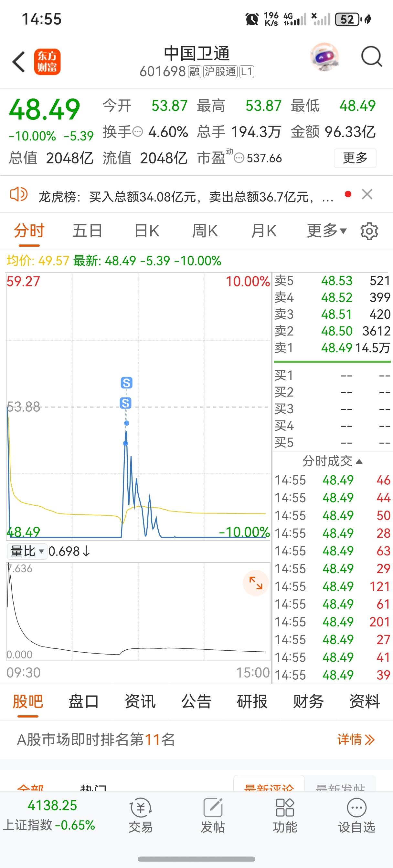Tap the 融 margin badge

point(194,72)
